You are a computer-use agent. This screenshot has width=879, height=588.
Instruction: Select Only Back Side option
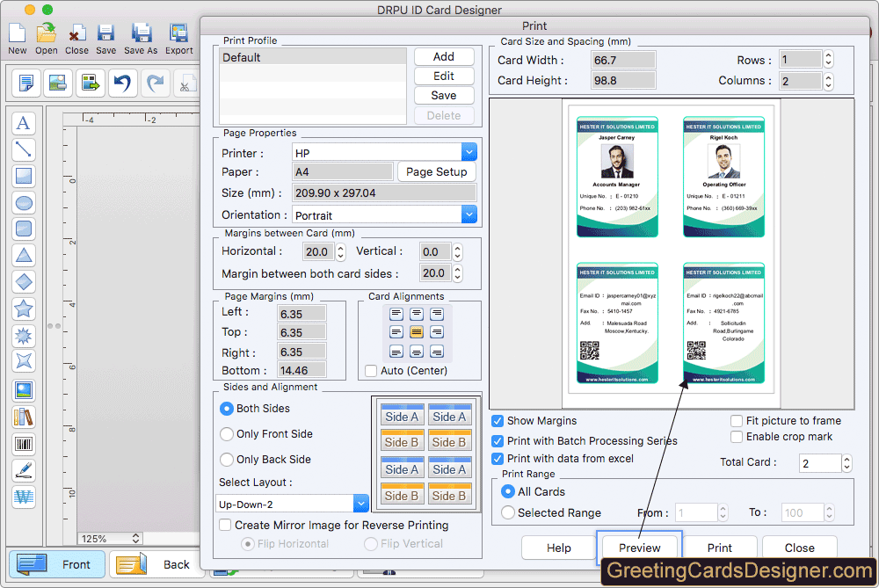(x=227, y=459)
